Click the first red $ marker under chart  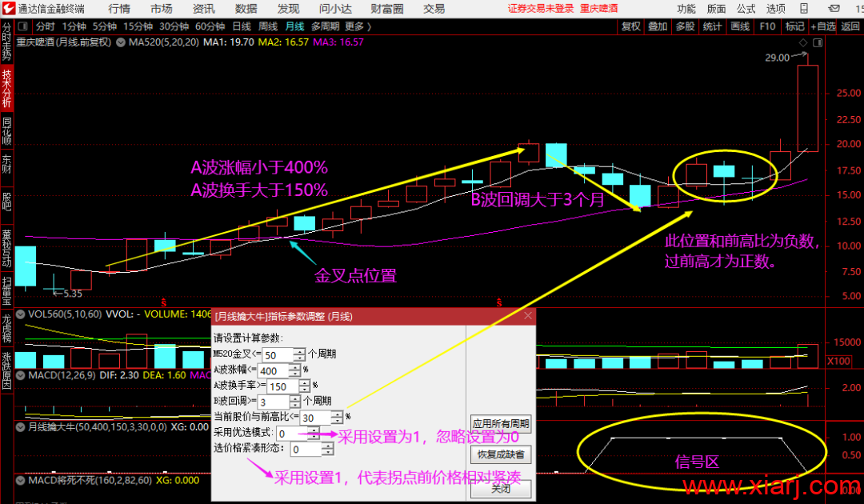click(164, 302)
